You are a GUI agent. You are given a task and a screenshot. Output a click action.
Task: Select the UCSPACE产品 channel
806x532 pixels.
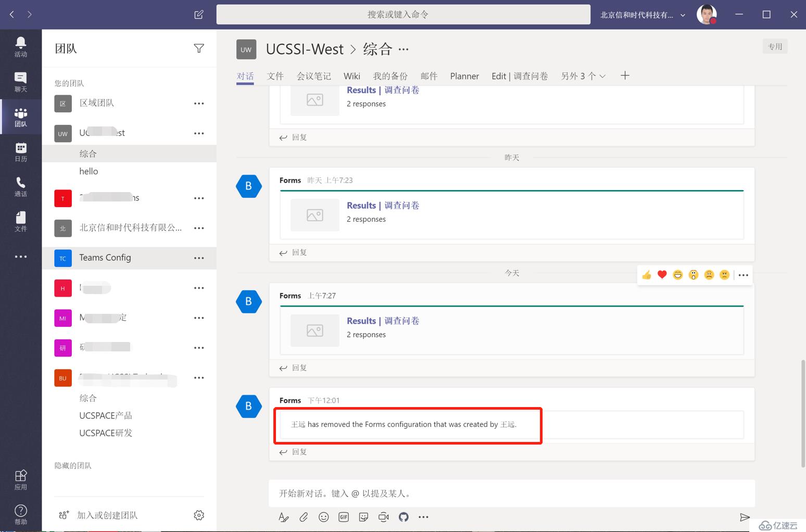pos(106,415)
